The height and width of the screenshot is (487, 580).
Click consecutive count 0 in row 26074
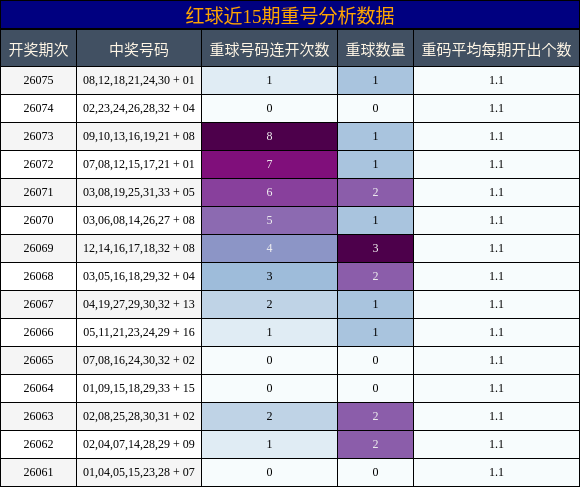(269, 108)
